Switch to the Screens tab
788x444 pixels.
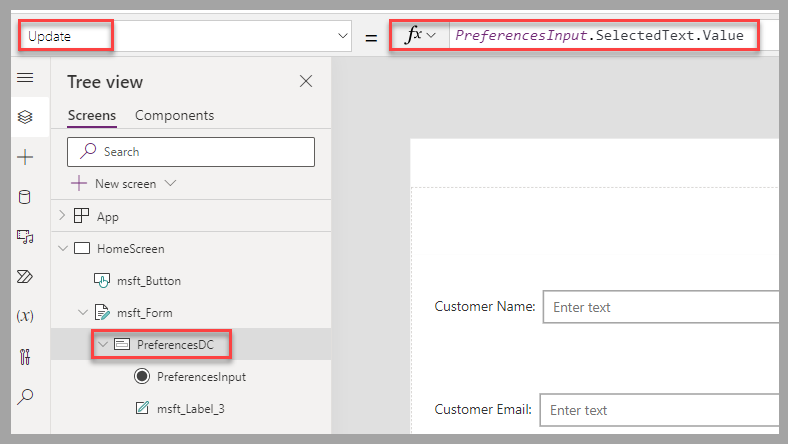pos(92,115)
